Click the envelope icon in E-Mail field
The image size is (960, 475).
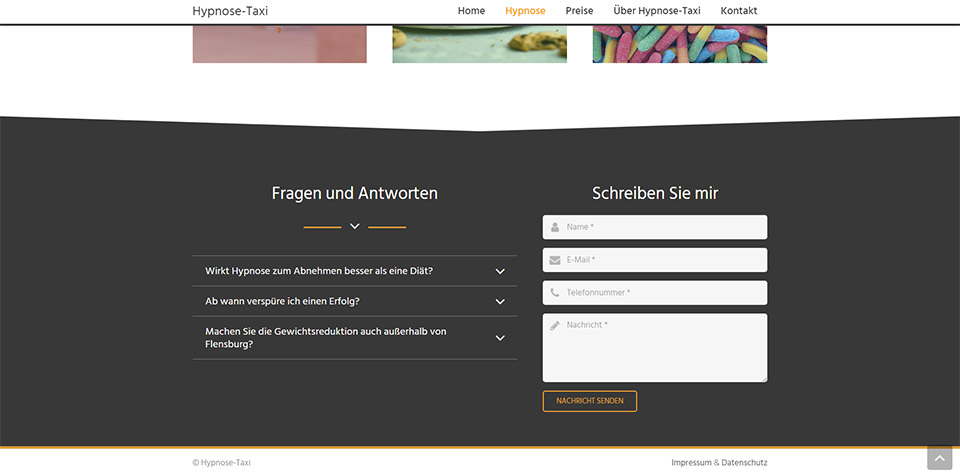(x=555, y=260)
